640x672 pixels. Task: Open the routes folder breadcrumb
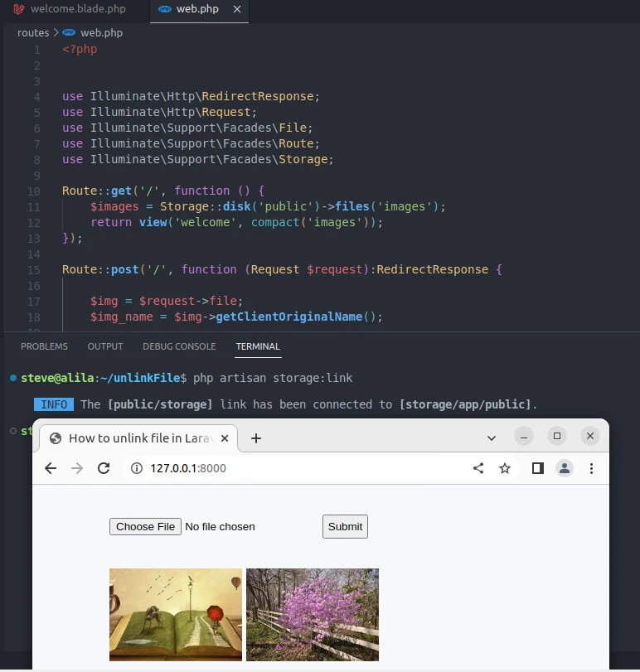[33, 33]
